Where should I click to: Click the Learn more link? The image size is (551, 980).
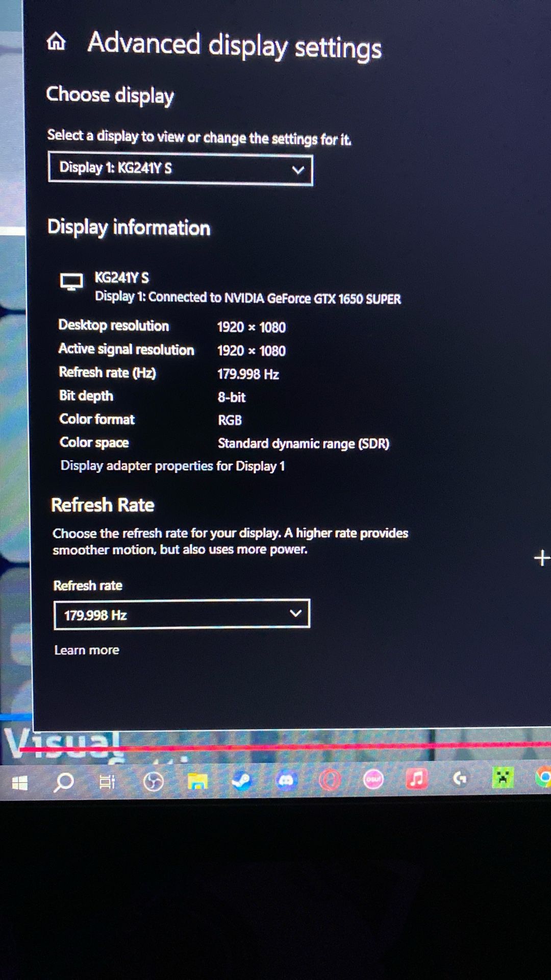click(87, 650)
